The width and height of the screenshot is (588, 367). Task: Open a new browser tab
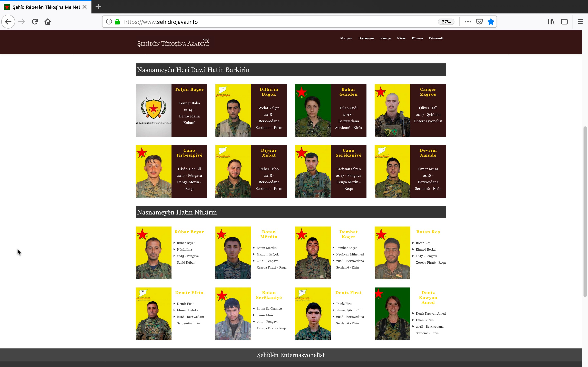point(98,7)
